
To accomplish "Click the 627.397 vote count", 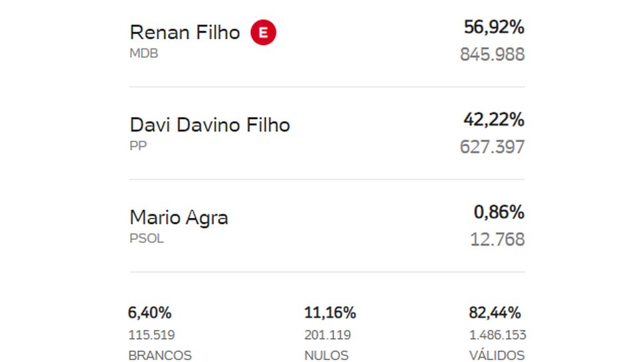I will (x=492, y=147).
